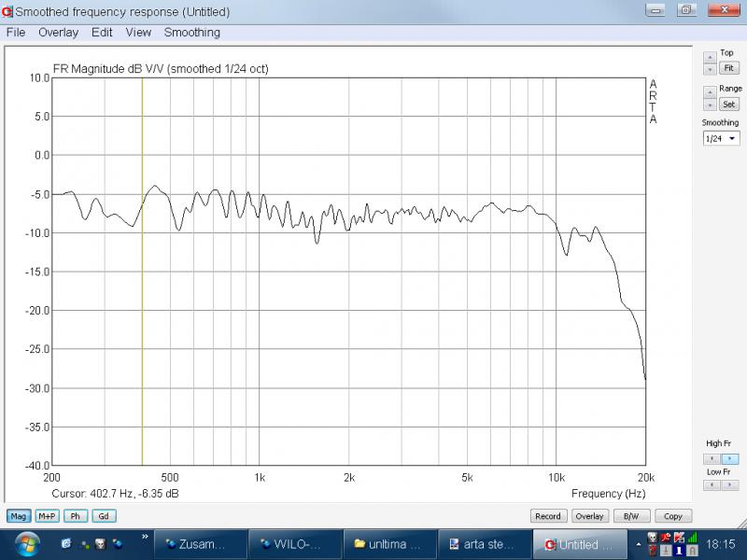
Task: Show hidden system tray icons
Action: click(x=639, y=544)
